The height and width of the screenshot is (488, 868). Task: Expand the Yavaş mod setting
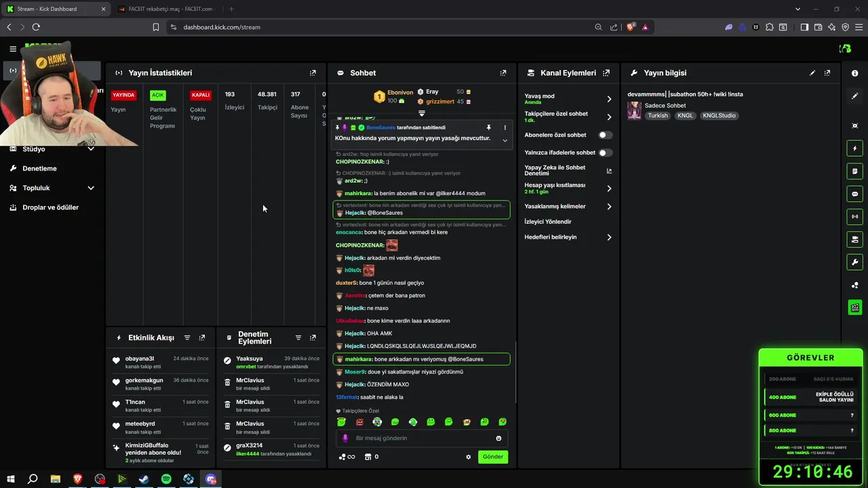(x=609, y=99)
